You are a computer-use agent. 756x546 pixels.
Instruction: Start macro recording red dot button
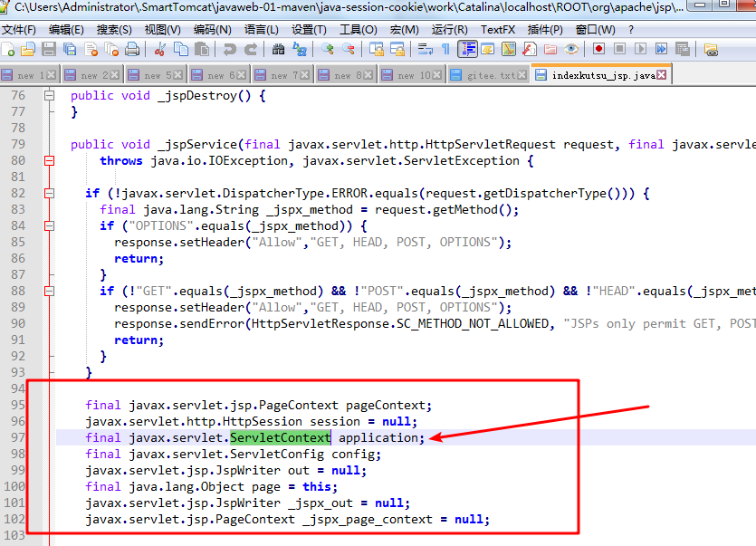coord(598,49)
